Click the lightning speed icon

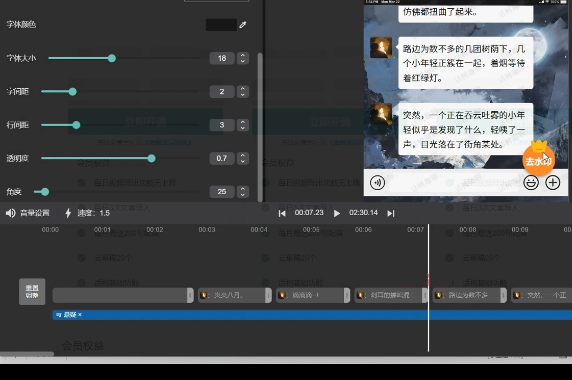click(x=68, y=213)
